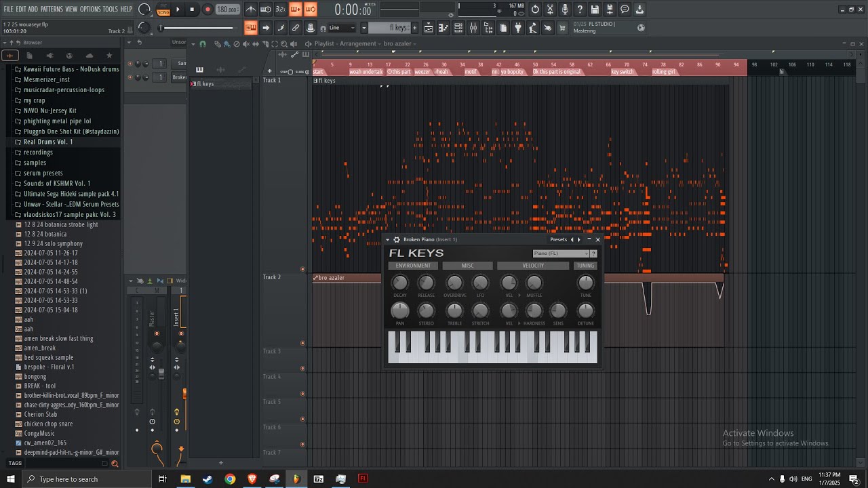Click the microphone one-click recording icon

[x=565, y=9]
